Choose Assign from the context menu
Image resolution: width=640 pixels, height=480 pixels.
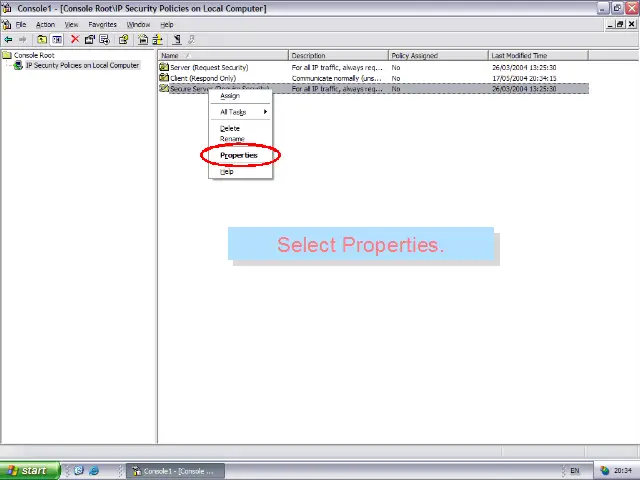click(x=230, y=96)
